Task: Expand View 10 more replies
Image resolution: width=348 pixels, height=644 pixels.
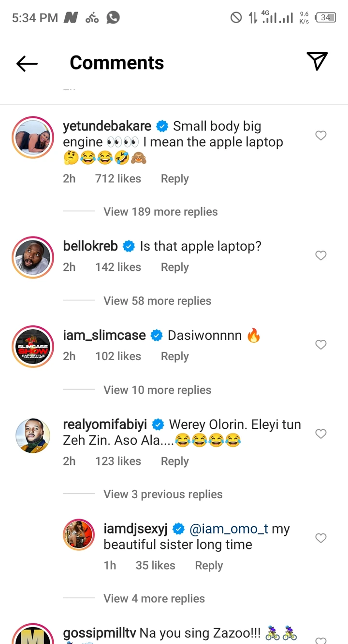Action: pyautogui.click(x=157, y=390)
